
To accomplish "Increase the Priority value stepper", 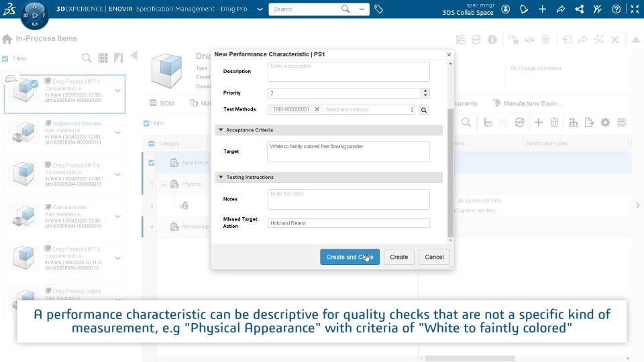I will click(x=425, y=90).
